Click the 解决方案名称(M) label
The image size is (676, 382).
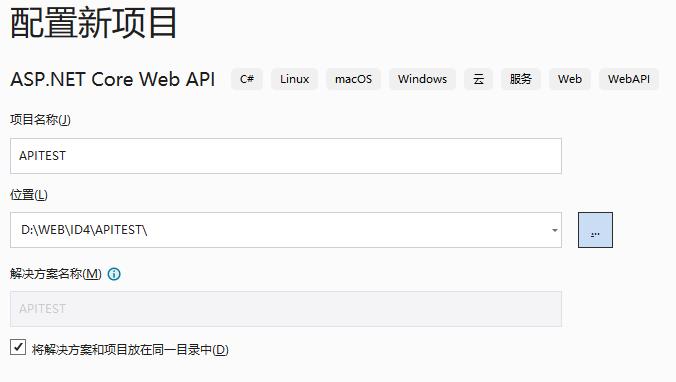[x=56, y=274]
